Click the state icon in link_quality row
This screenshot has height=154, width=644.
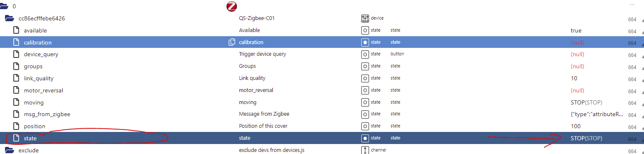tap(365, 78)
